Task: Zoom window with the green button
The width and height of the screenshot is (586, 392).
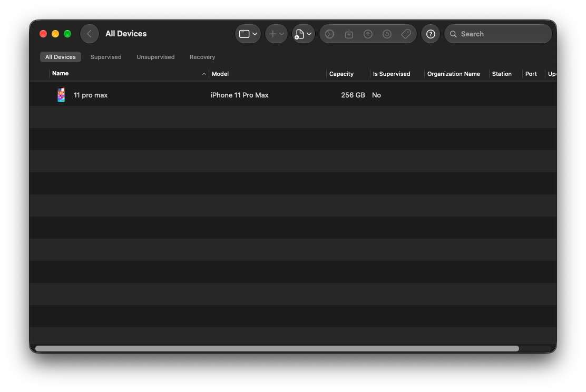Action: pos(67,34)
